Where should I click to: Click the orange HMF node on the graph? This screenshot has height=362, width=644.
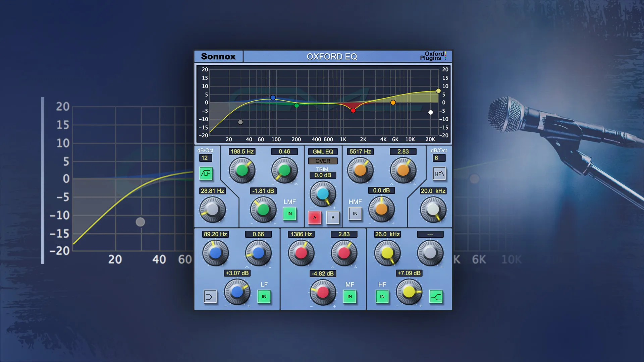tap(393, 103)
